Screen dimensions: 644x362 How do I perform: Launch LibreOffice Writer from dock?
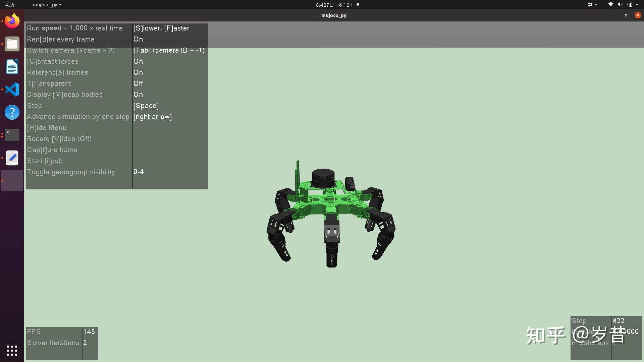12,67
